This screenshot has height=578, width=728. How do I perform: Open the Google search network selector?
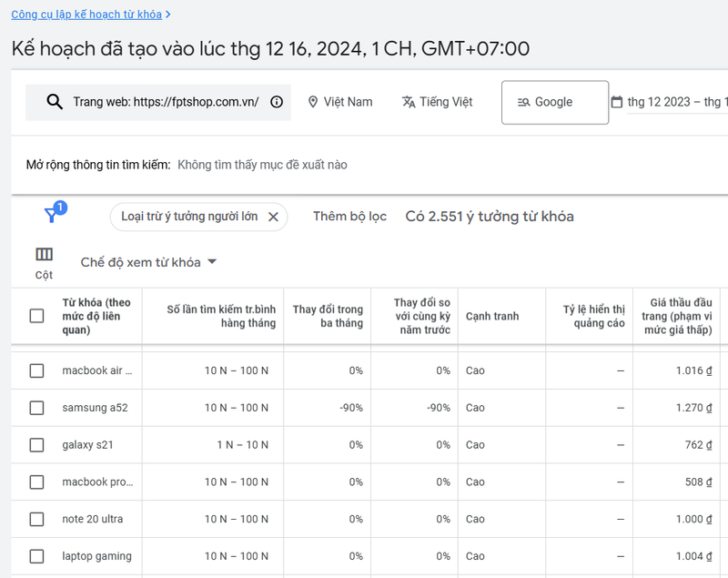coord(555,102)
